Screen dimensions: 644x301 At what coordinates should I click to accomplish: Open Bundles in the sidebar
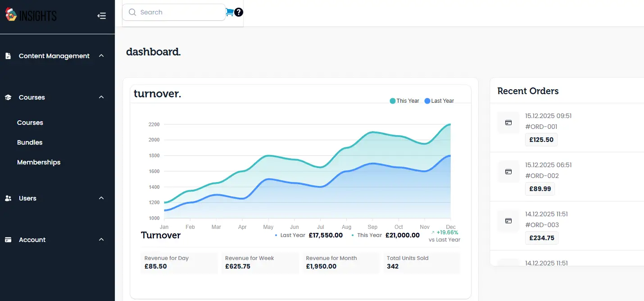pos(30,142)
